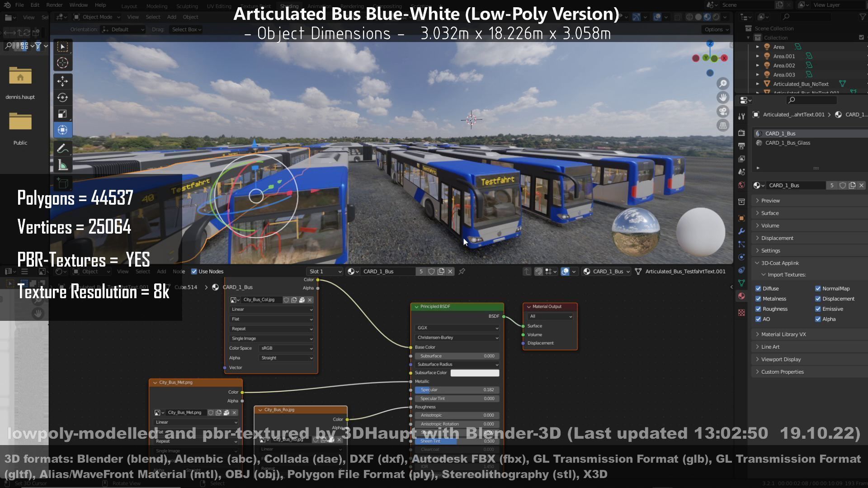
Task: Open the Object Mode dropdown
Action: (97, 17)
